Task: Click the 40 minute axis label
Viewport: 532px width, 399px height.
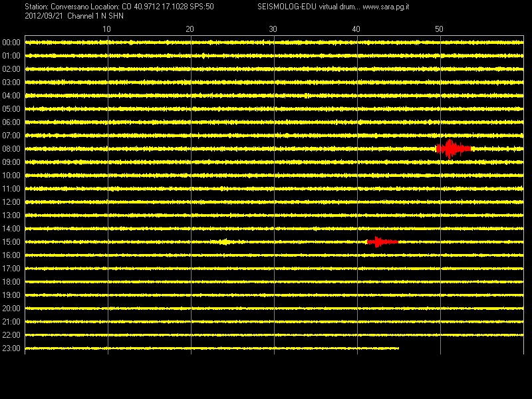Action: coord(356,29)
